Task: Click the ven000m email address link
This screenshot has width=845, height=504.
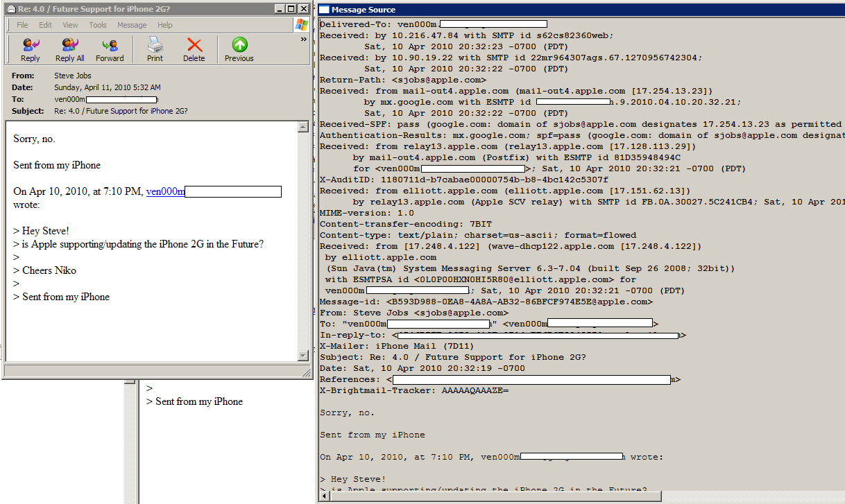Action: tap(165, 192)
